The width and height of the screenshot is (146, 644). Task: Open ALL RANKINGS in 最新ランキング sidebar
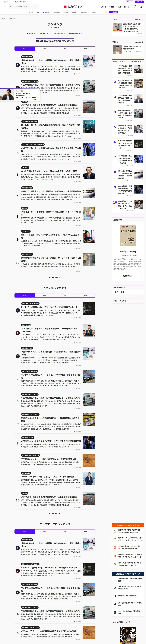[x=137, y=61]
